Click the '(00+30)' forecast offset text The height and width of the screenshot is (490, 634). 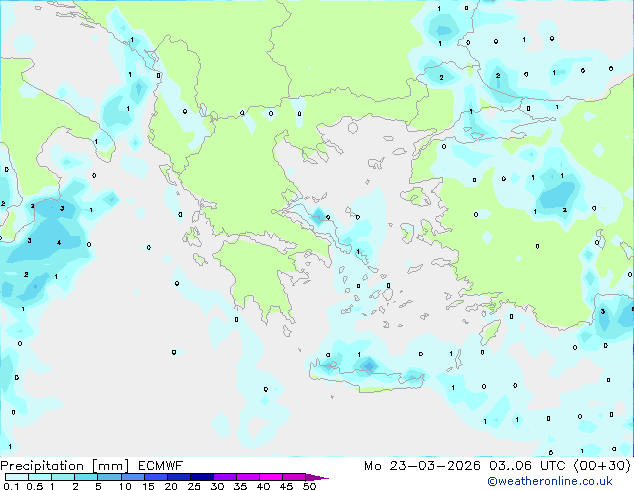602,466
